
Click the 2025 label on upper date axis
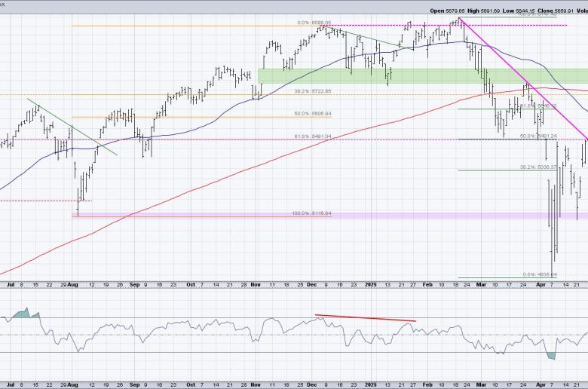[370, 285]
